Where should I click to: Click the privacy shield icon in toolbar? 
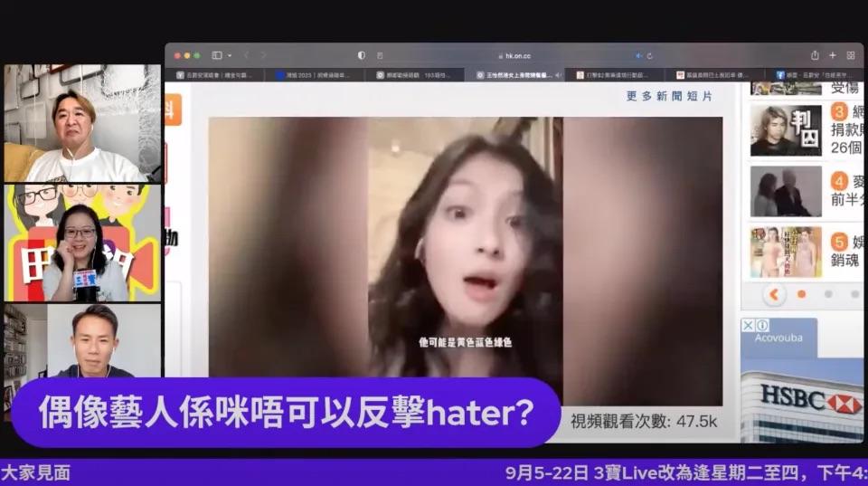(x=362, y=55)
